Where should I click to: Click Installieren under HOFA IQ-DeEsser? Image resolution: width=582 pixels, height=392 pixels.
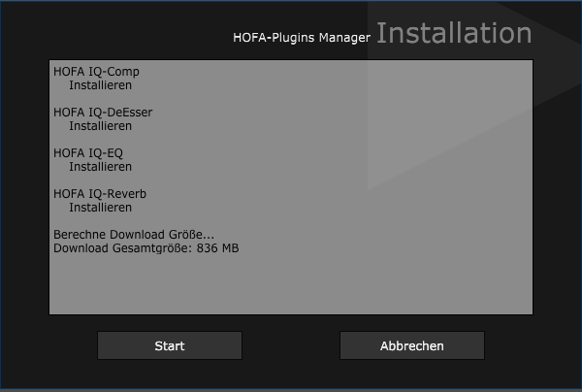[100, 126]
